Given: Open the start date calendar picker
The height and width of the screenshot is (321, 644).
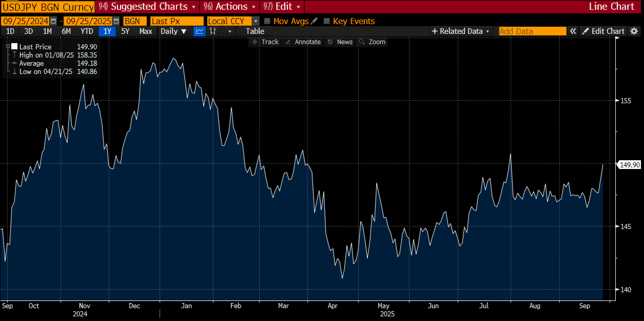Looking at the screenshot, I should (53, 21).
